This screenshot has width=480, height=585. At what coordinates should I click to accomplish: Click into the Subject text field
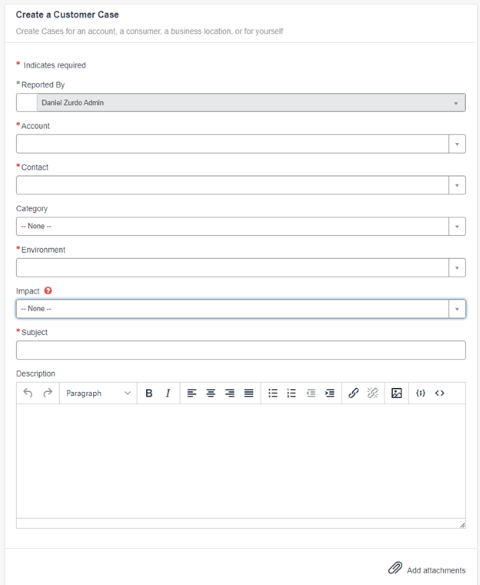coord(241,350)
